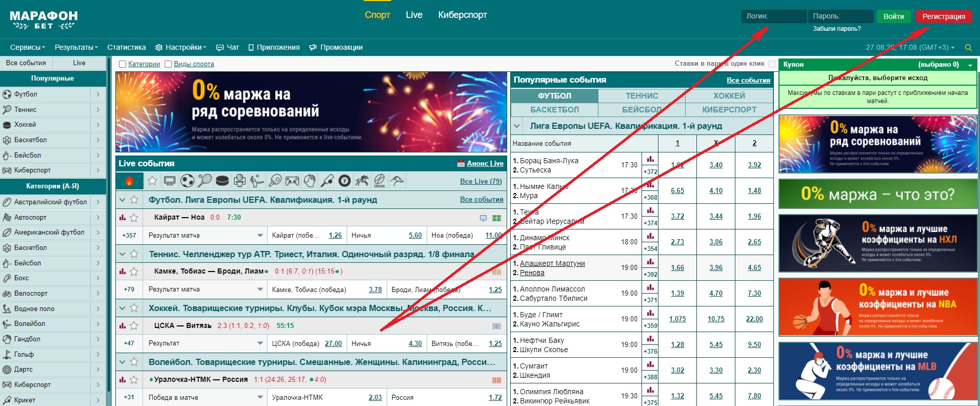The image size is (980, 406).
Task: Select the basketball hoop filter in Live toolbar
Action: pos(239,181)
